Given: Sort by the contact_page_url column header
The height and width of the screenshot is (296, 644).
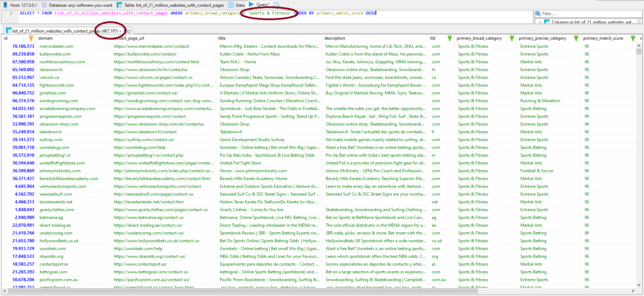Looking at the screenshot, I should [163, 38].
